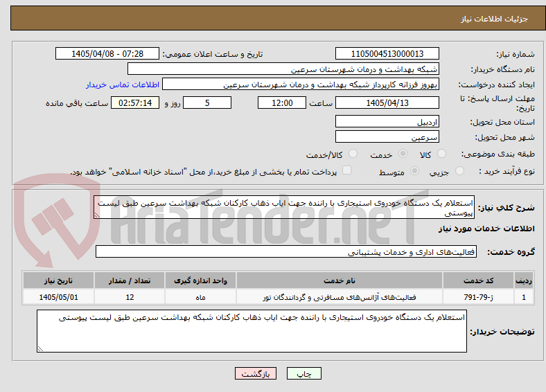Click the چاپ print button
This screenshot has width=546, height=392.
304,373
